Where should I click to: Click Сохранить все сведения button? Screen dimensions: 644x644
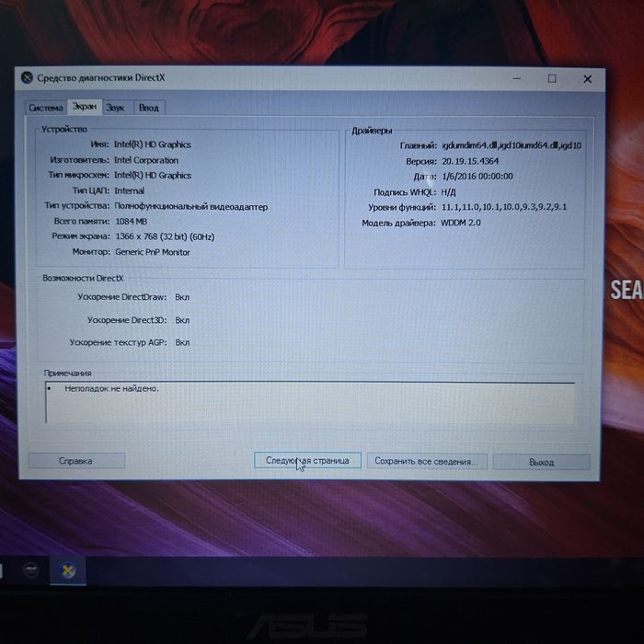(427, 461)
